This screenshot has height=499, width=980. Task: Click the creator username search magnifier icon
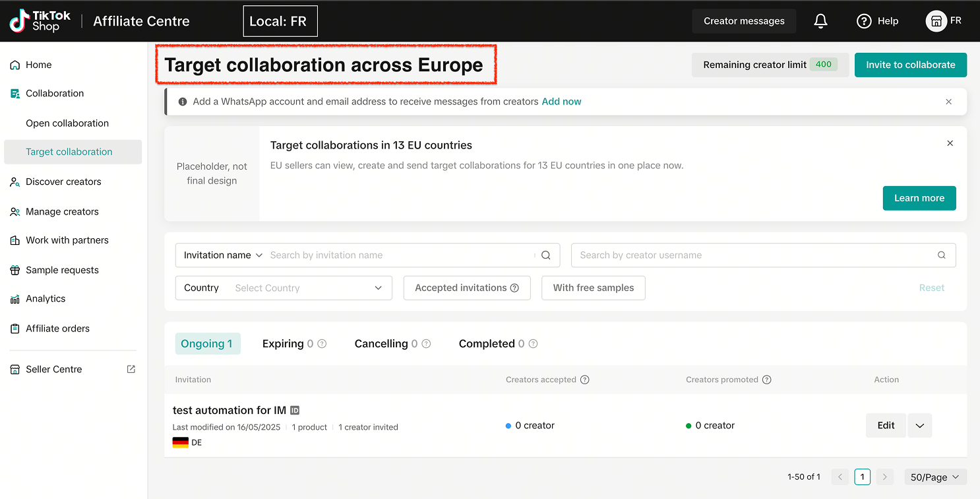942,255
